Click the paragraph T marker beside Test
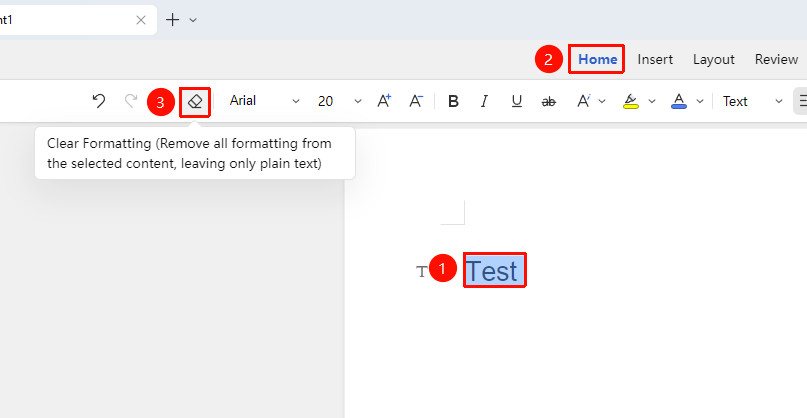The width and height of the screenshot is (807, 418). (x=422, y=271)
